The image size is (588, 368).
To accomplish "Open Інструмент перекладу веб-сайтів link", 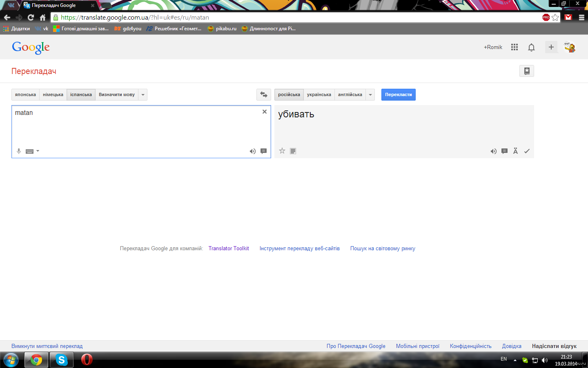I will 300,248.
